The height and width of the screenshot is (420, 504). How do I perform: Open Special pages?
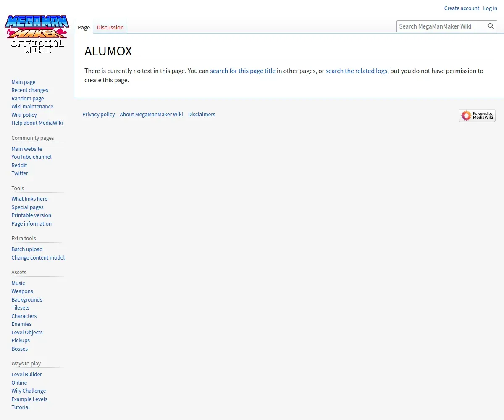[27, 207]
